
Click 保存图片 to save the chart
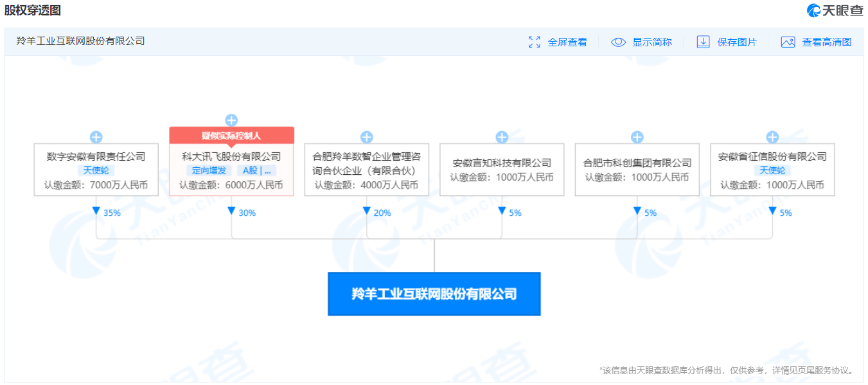(x=737, y=42)
